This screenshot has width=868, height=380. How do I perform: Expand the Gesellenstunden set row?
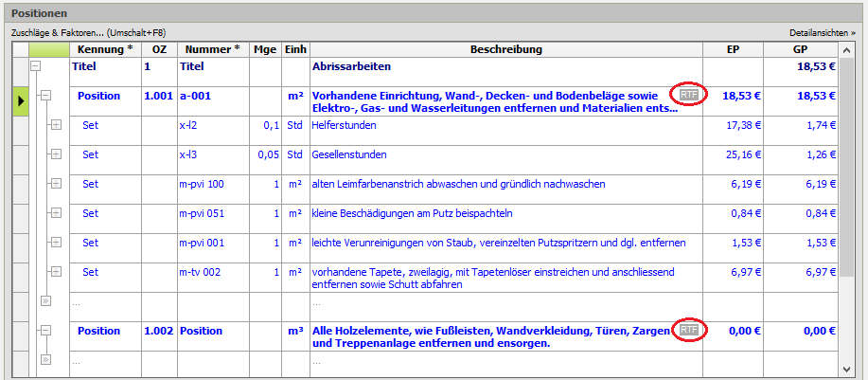tap(56, 155)
